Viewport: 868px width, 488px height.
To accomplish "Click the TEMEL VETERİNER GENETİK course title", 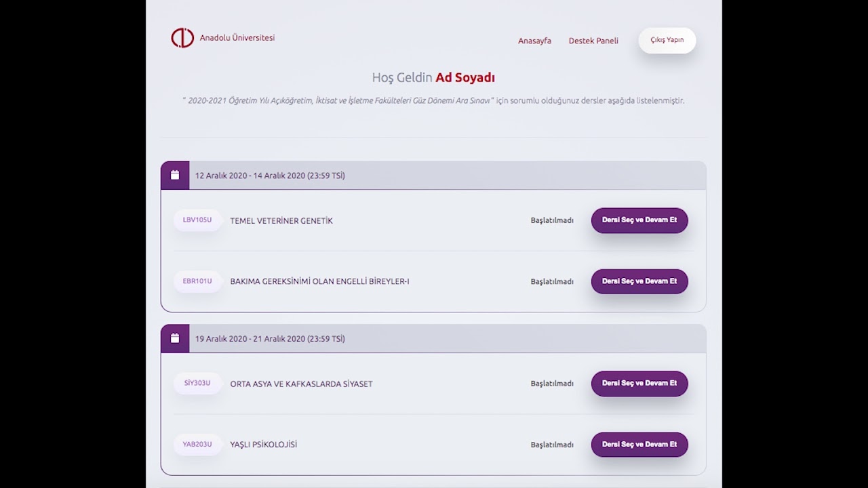I will [281, 221].
